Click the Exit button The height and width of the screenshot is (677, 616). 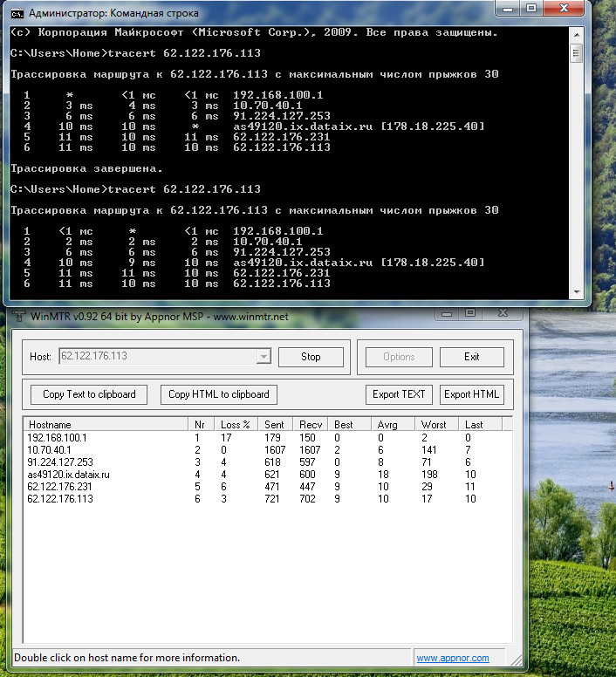point(472,357)
